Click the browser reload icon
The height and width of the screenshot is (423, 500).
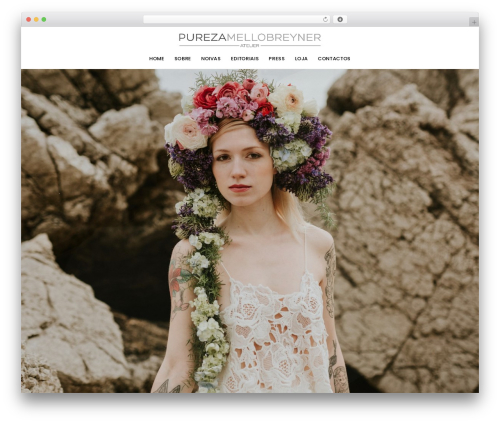point(325,19)
